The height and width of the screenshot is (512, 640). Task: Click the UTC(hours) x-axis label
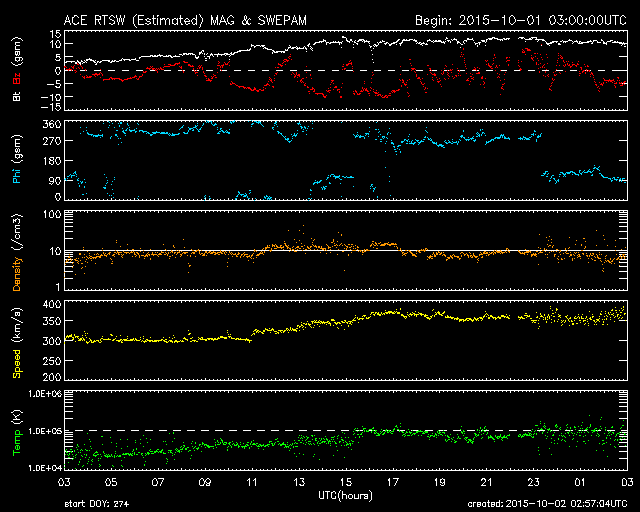[345, 494]
